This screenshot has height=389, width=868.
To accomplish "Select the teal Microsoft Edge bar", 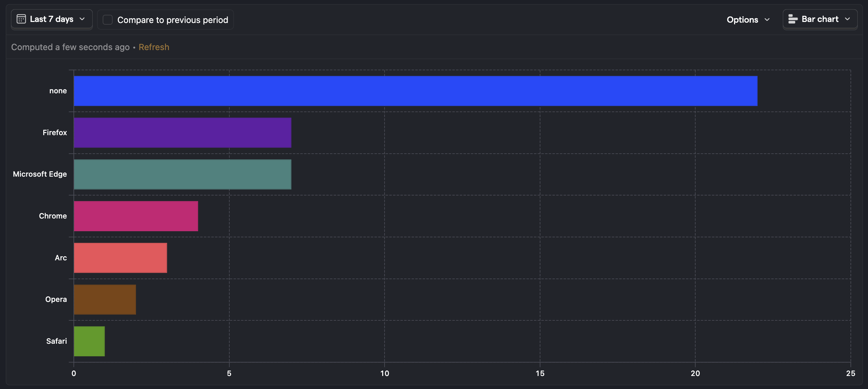I will tap(182, 174).
